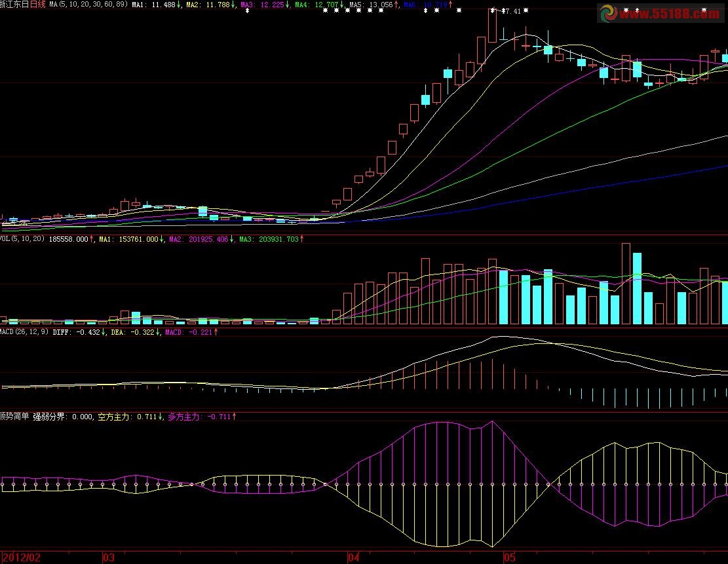Click the 强弱分界: 0.000 value

click(63, 417)
